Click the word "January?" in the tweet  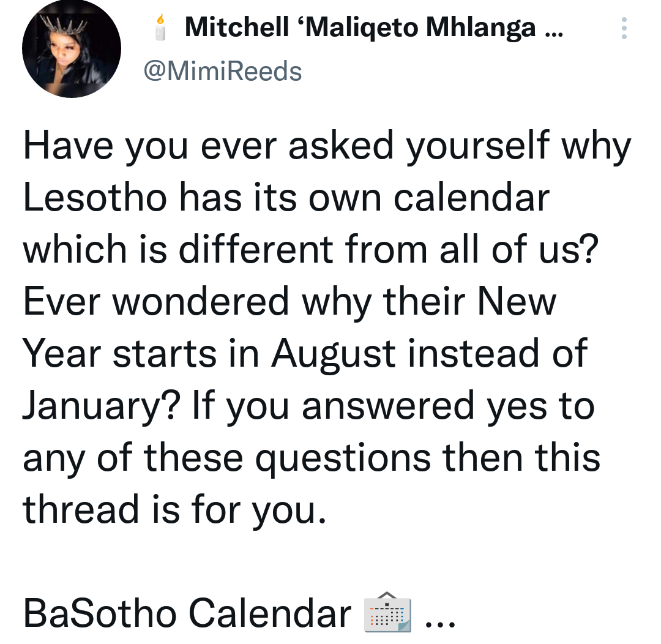(x=101, y=406)
